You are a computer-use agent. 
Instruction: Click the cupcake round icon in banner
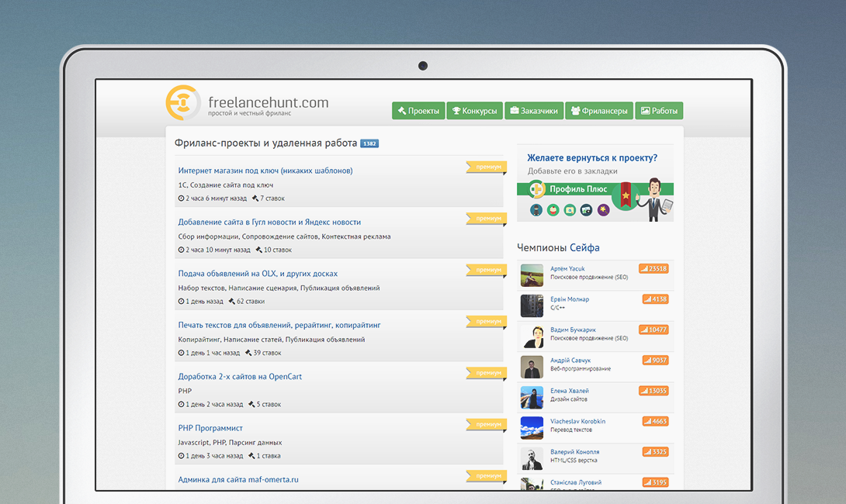(x=553, y=209)
